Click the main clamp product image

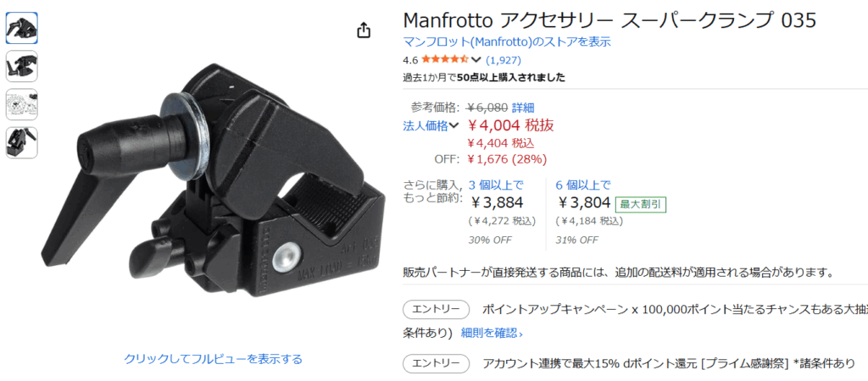point(213,179)
